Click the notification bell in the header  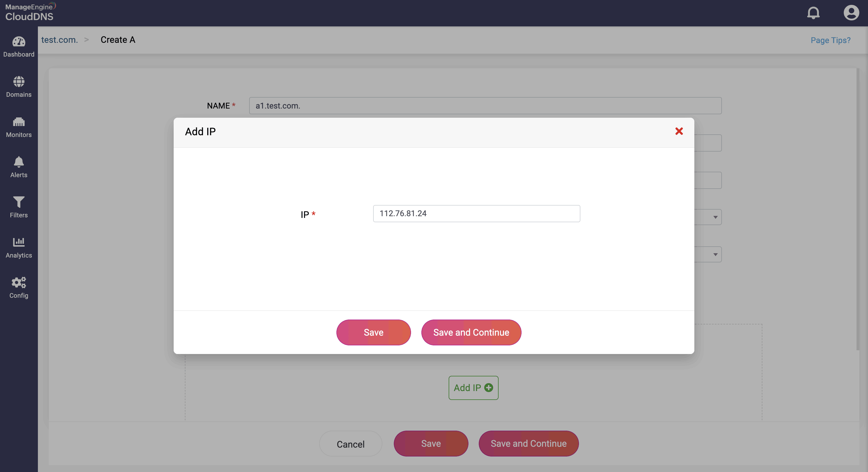click(x=813, y=13)
